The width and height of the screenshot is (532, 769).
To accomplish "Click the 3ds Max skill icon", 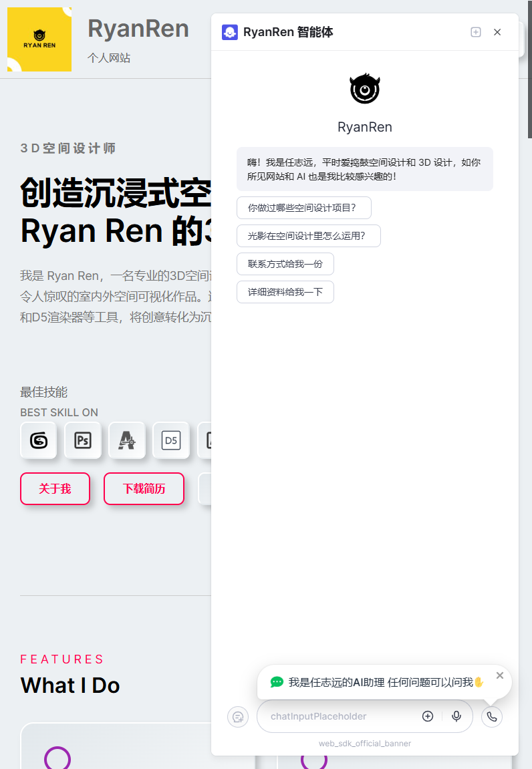I will [x=38, y=440].
